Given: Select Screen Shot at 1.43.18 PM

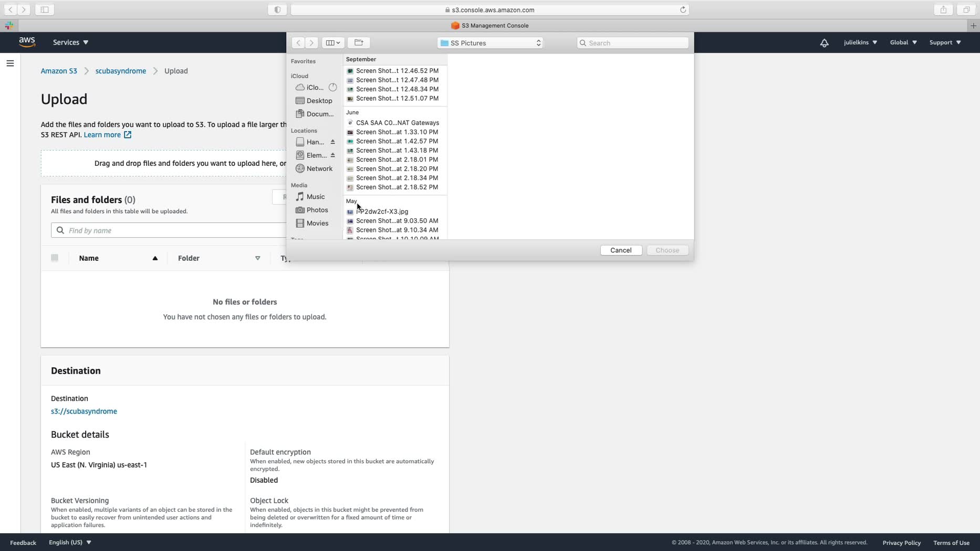Looking at the screenshot, I should pos(394,151).
